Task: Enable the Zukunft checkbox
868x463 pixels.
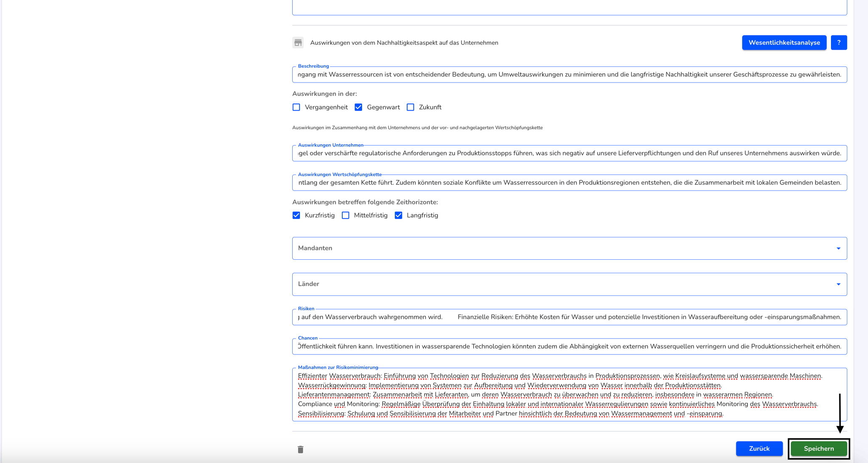Action: pos(410,107)
